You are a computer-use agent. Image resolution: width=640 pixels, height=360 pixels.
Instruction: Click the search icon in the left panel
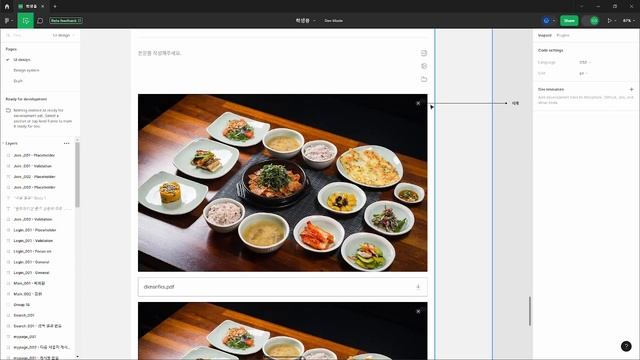pyautogui.click(x=8, y=36)
